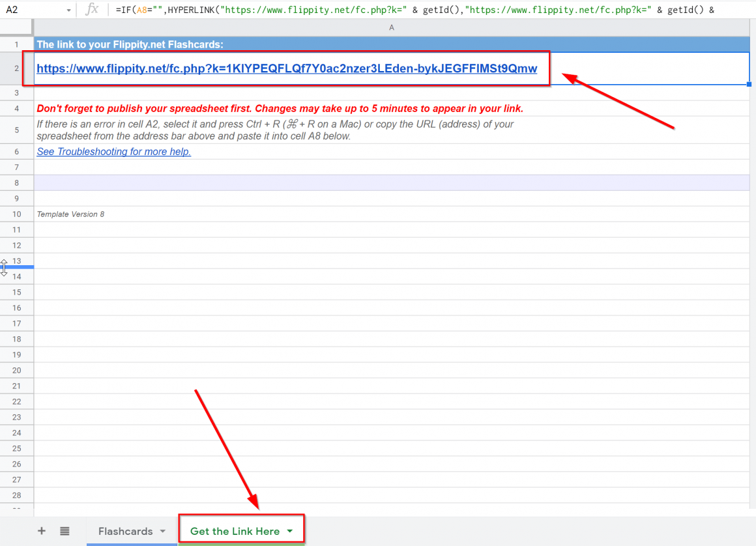
Task: Add a new sheet with the plus icon
Action: click(x=41, y=531)
